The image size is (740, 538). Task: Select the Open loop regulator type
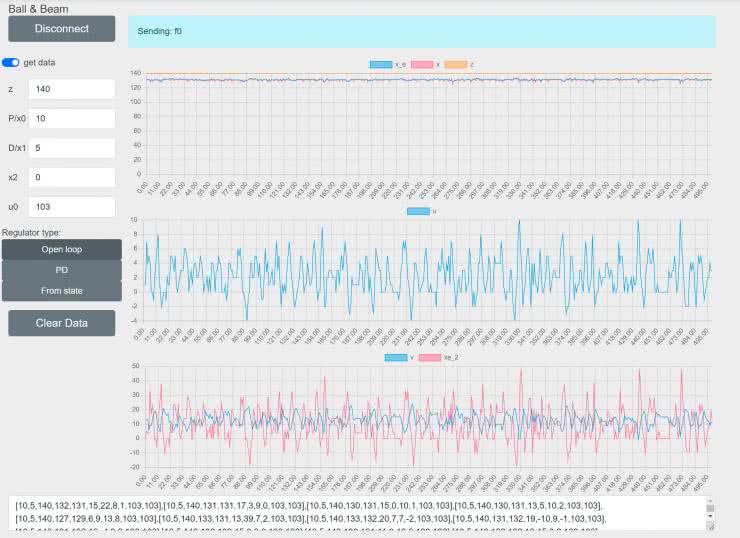click(61, 249)
